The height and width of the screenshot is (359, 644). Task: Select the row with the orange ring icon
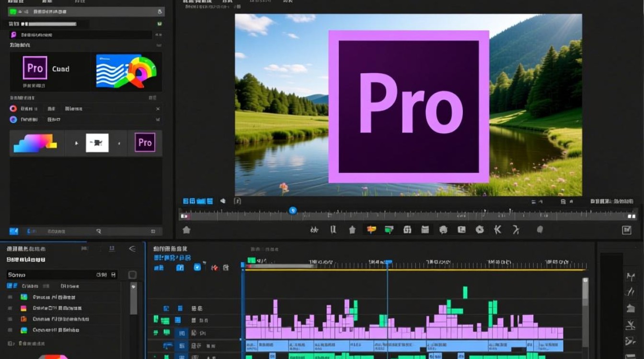pyautogui.click(x=86, y=109)
